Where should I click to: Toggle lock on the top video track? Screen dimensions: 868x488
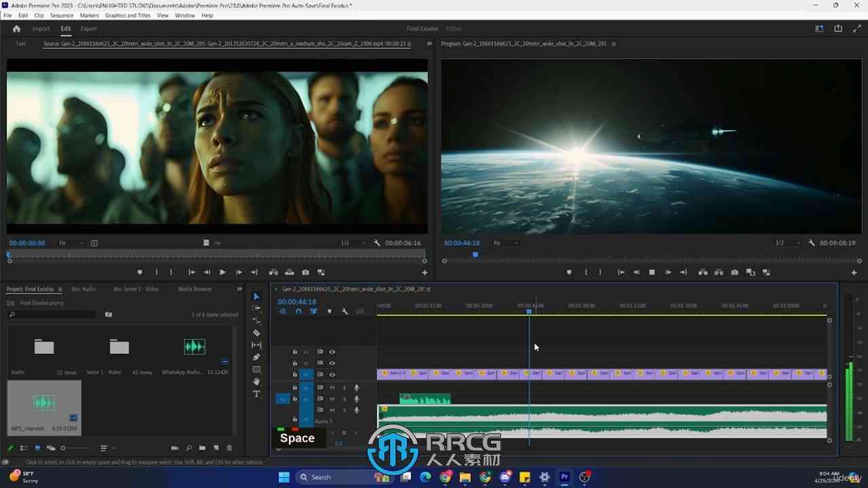(x=294, y=352)
